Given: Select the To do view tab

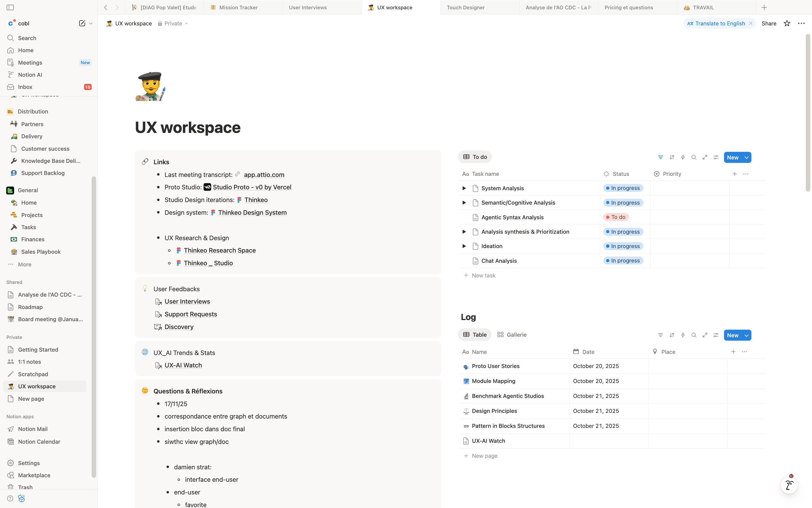Looking at the screenshot, I should pyautogui.click(x=475, y=157).
